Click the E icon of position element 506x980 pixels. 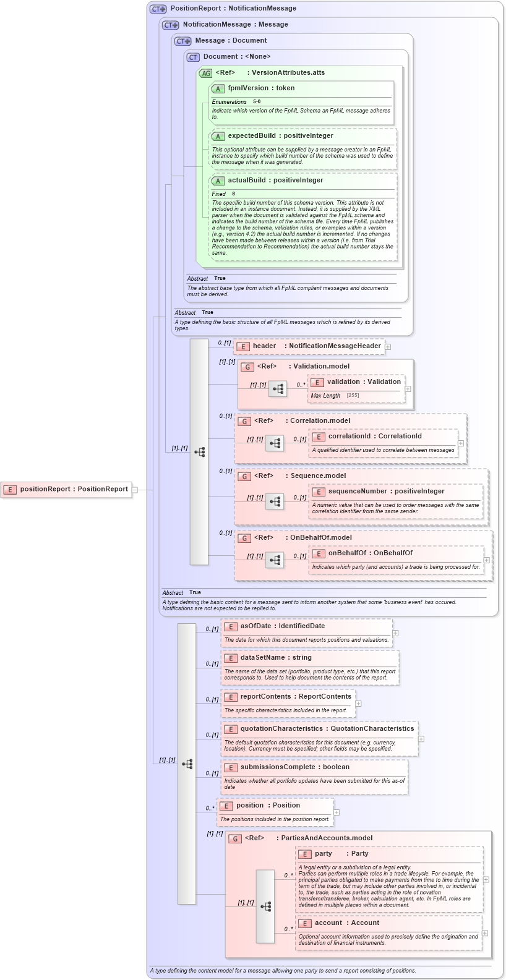click(x=226, y=806)
